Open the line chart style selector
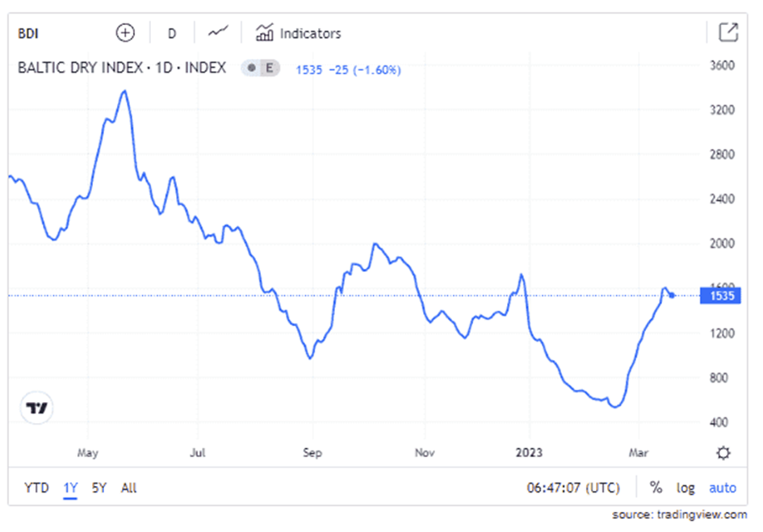This screenshot has width=763, height=532. point(218,32)
